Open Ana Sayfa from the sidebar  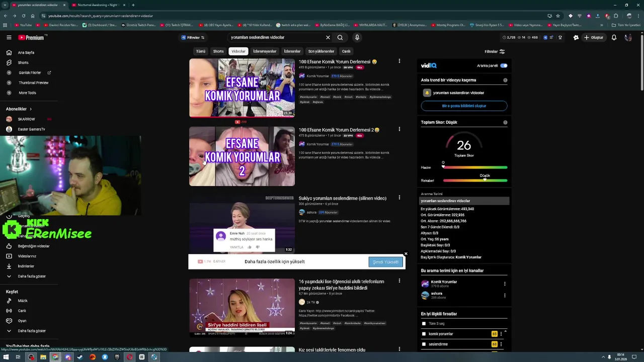coord(26,52)
